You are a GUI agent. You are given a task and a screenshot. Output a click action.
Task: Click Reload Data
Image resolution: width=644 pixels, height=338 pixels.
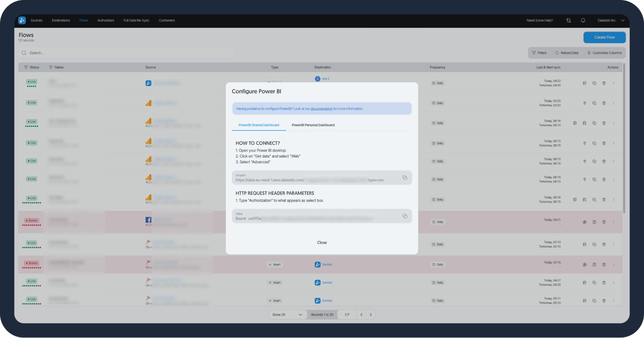567,53
